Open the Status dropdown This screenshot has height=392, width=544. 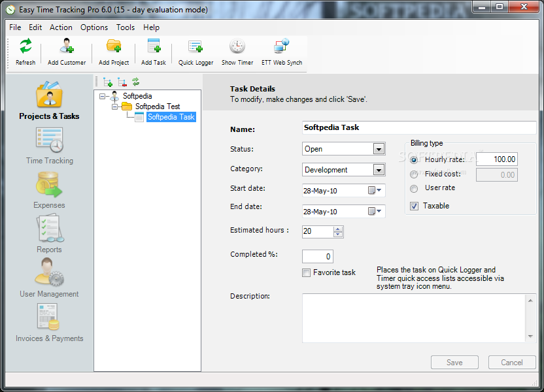click(379, 150)
